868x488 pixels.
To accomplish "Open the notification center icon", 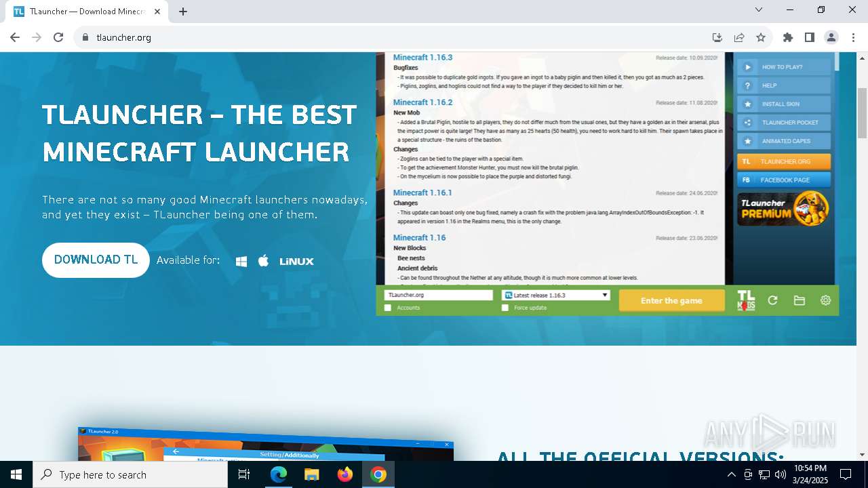I will pyautogui.click(x=846, y=474).
